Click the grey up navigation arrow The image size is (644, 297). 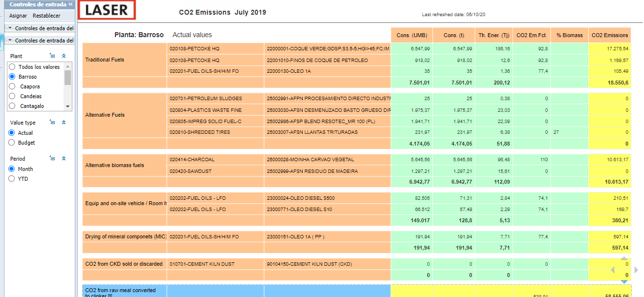coord(623,257)
